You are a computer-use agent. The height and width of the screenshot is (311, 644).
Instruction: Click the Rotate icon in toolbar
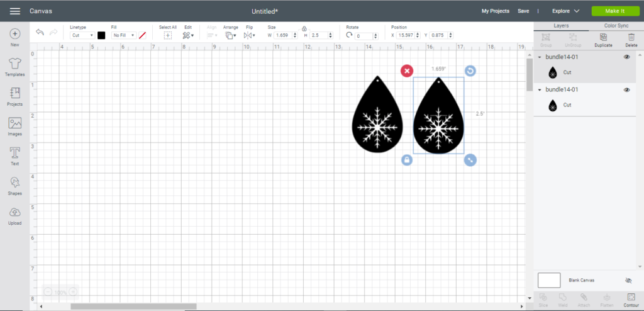point(349,35)
